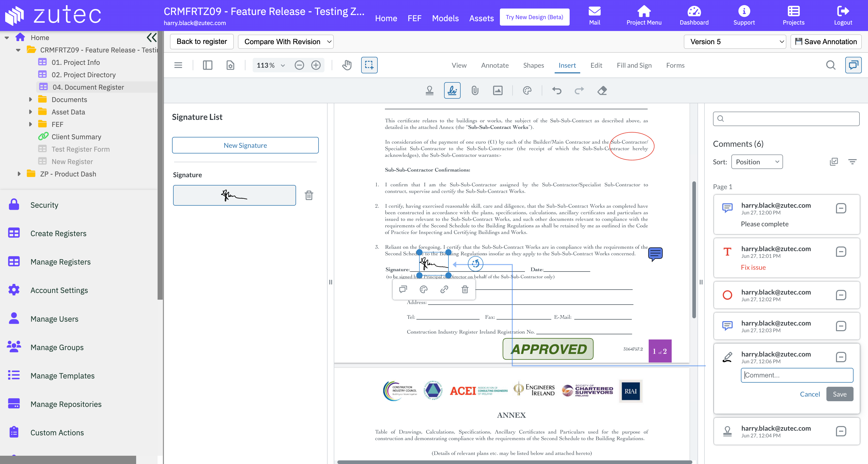Toggle status of 12:03 PM comment
This screenshot has width=868, height=464.
tap(841, 326)
